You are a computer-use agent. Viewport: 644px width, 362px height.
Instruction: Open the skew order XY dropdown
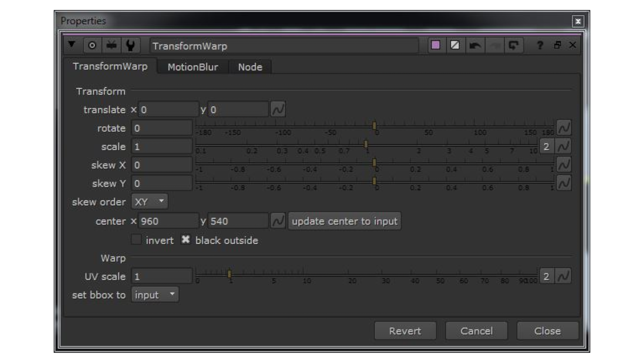click(x=150, y=201)
